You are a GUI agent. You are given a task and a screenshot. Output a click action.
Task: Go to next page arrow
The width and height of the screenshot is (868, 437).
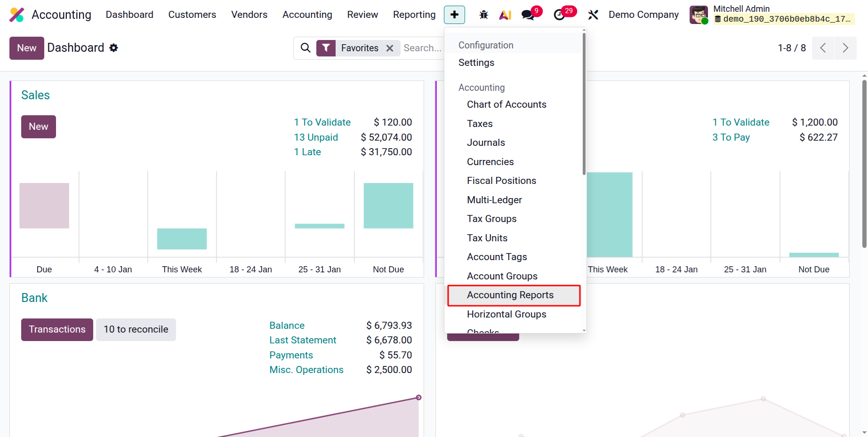(x=845, y=48)
